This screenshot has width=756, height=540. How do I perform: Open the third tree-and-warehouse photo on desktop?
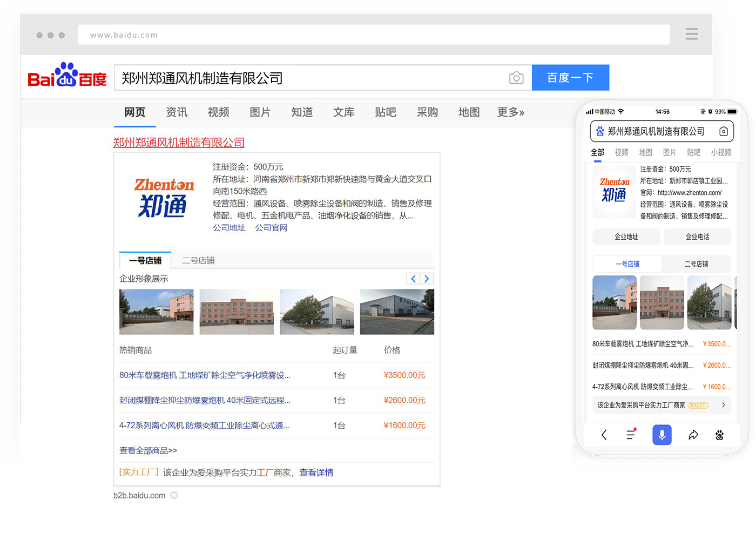pos(317,312)
